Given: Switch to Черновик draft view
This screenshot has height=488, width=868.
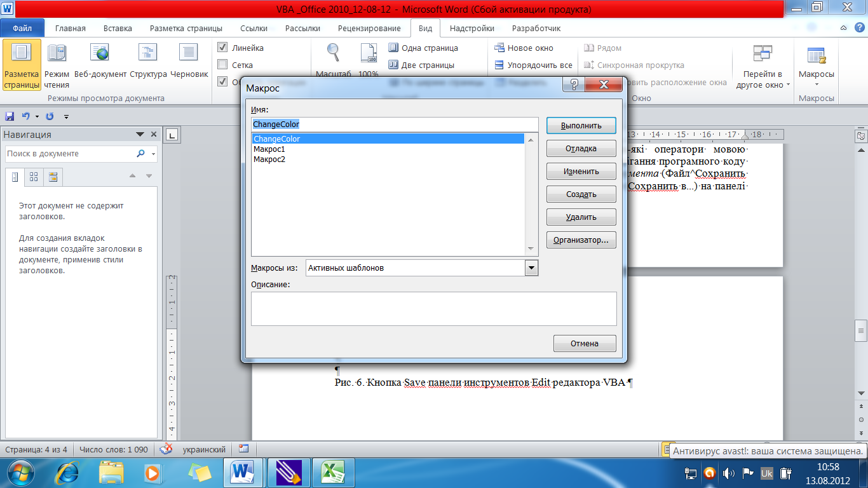Looking at the screenshot, I should (x=189, y=61).
